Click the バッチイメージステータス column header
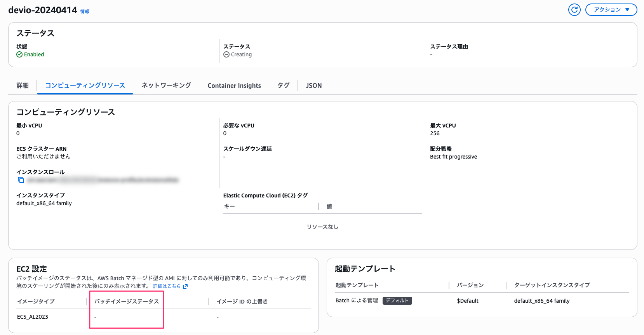Screen dimensions: 644x335 [x=127, y=301]
